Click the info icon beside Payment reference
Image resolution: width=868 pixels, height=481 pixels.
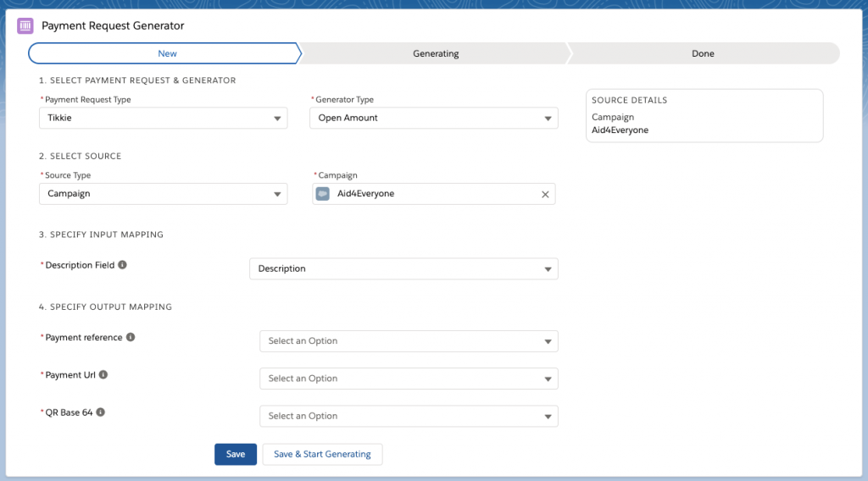tap(131, 337)
